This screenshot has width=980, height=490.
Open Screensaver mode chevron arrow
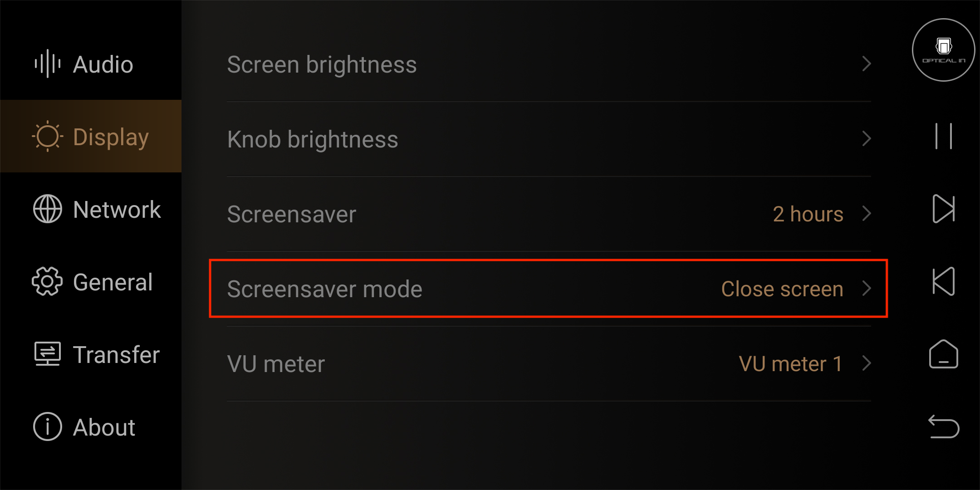867,289
